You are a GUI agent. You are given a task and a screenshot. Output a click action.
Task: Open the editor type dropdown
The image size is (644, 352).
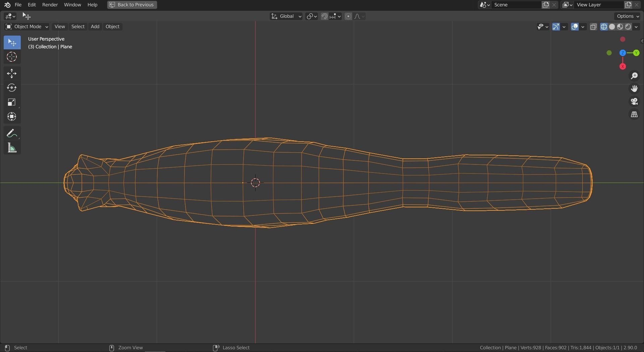10,16
